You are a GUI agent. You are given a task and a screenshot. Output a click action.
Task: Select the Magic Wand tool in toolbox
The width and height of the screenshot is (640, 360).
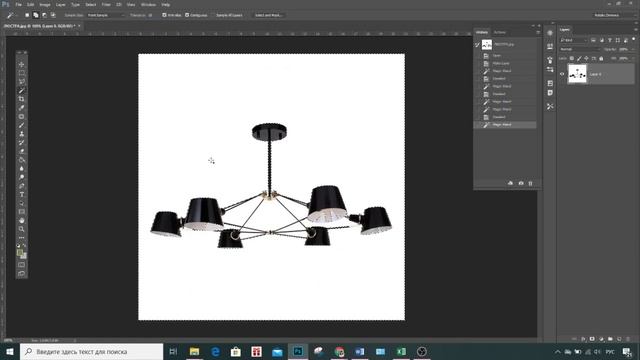pos(22,90)
